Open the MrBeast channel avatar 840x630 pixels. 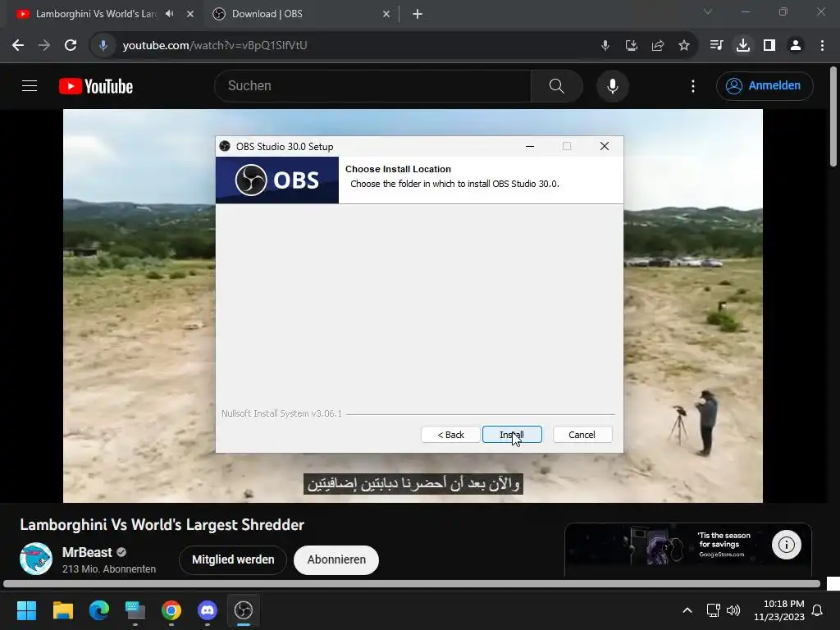(x=36, y=559)
